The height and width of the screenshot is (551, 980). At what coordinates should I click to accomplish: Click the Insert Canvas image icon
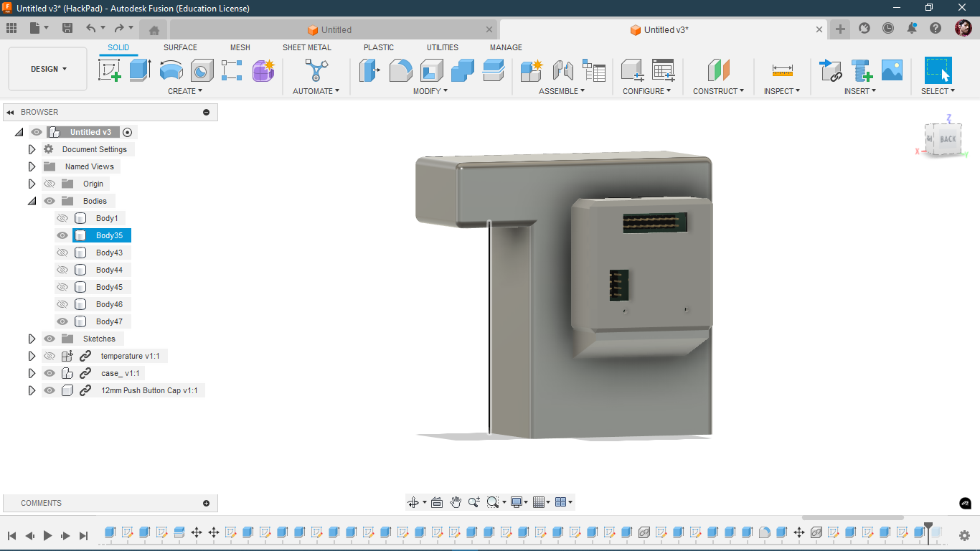coord(892,70)
